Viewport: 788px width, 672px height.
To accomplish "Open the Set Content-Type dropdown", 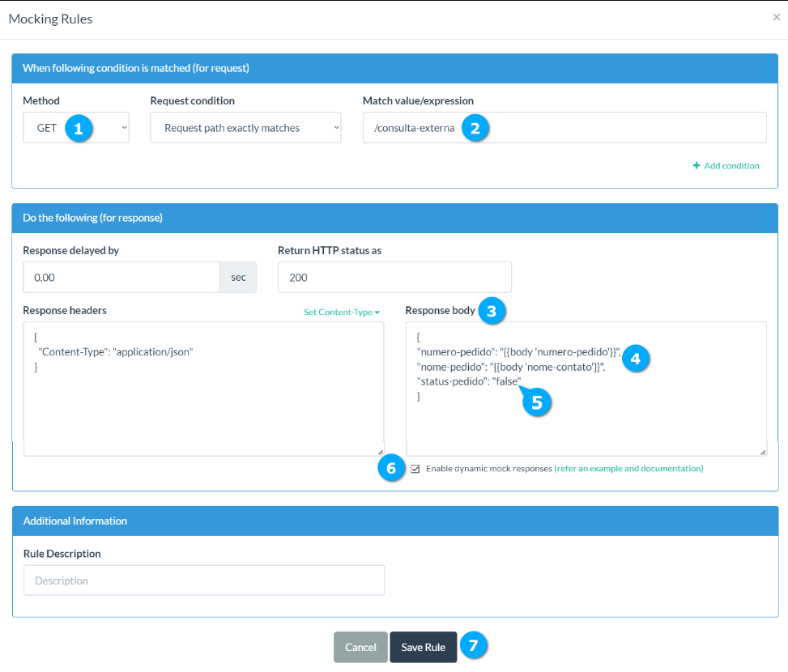I will point(341,312).
